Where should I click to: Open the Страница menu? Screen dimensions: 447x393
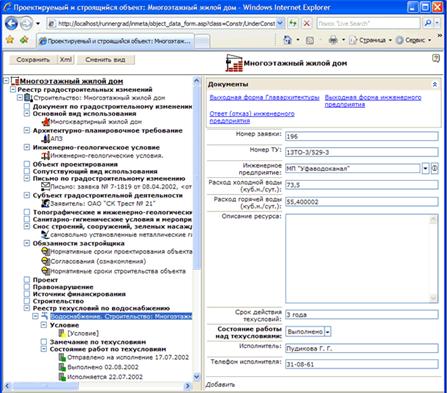(x=371, y=40)
